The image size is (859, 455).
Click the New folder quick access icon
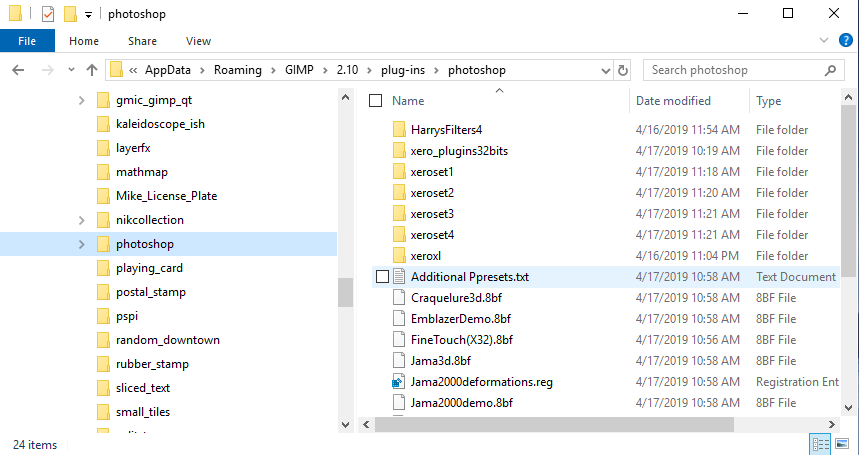point(70,14)
